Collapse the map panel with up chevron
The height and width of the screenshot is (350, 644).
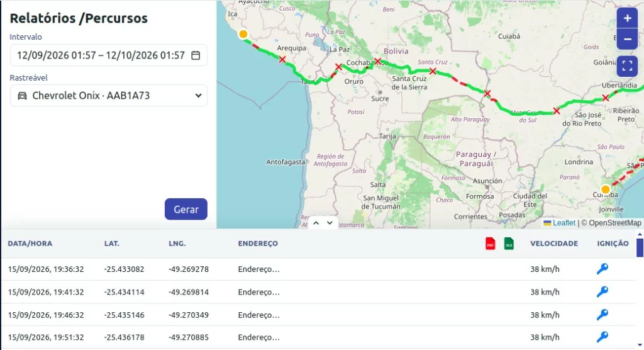316,223
